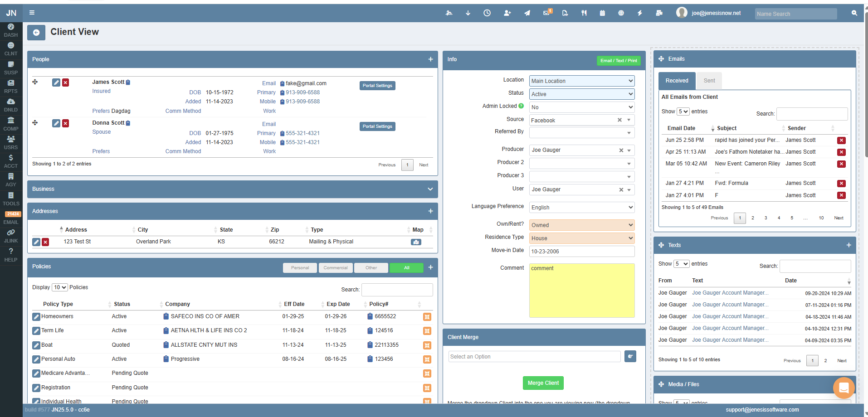Viewport: 868px width, 417px height.
Task: Toggle the Boat policy checkbox
Action: 36,345
